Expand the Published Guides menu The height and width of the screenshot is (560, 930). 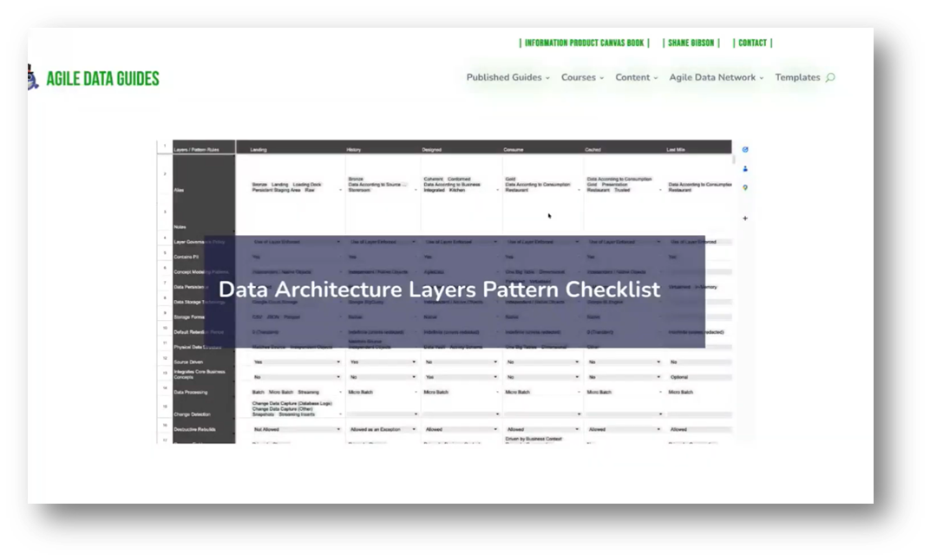[x=508, y=78]
